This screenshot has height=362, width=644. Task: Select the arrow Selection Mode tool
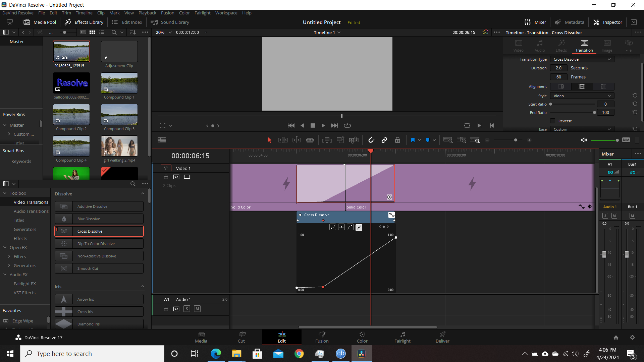click(269, 140)
